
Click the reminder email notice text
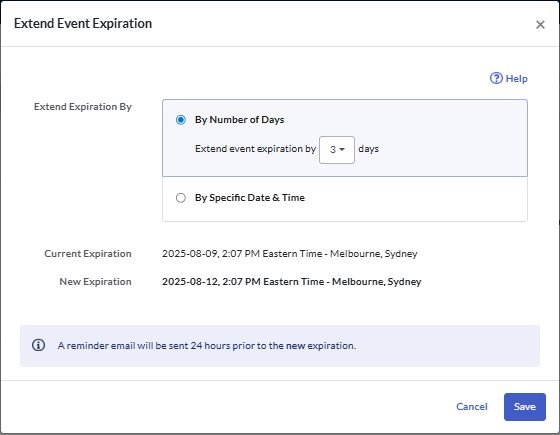[207, 346]
